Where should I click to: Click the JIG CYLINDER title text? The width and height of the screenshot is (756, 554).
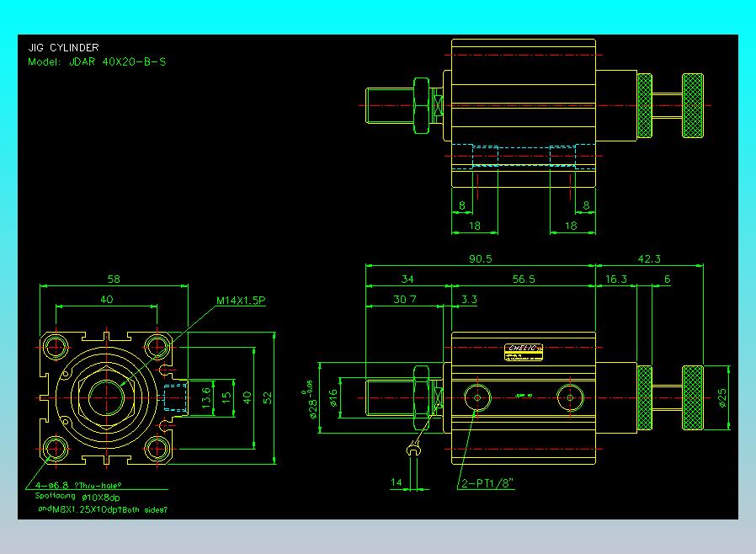(x=64, y=47)
